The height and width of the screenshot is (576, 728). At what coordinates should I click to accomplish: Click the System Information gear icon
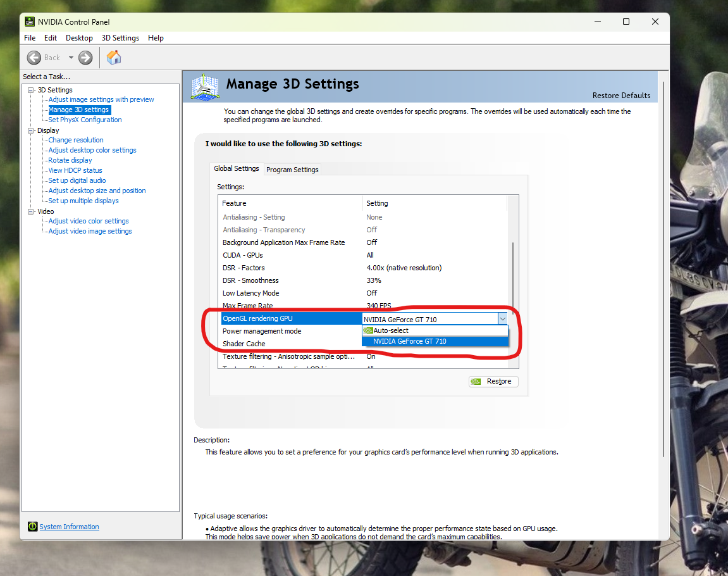coord(32,526)
